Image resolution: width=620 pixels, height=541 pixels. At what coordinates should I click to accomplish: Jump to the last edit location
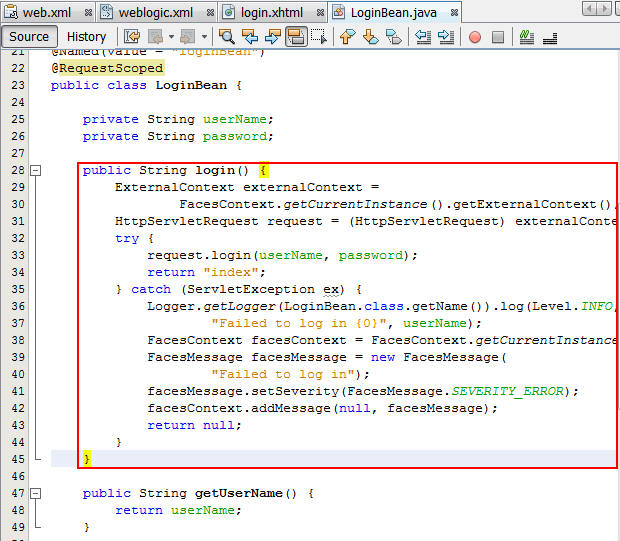(132, 37)
